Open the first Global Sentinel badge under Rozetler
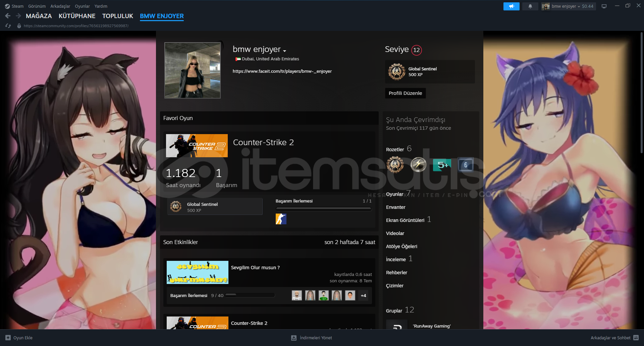 click(x=395, y=165)
